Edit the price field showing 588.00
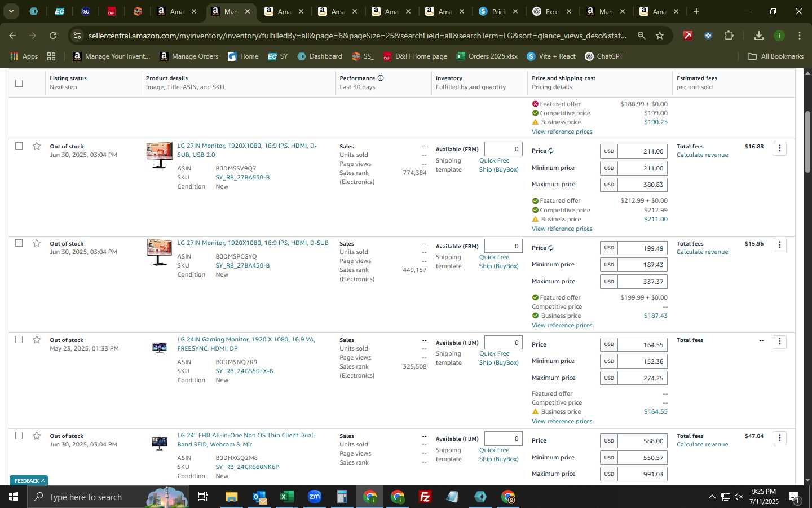Viewport: 812px width, 508px height. 642,441
